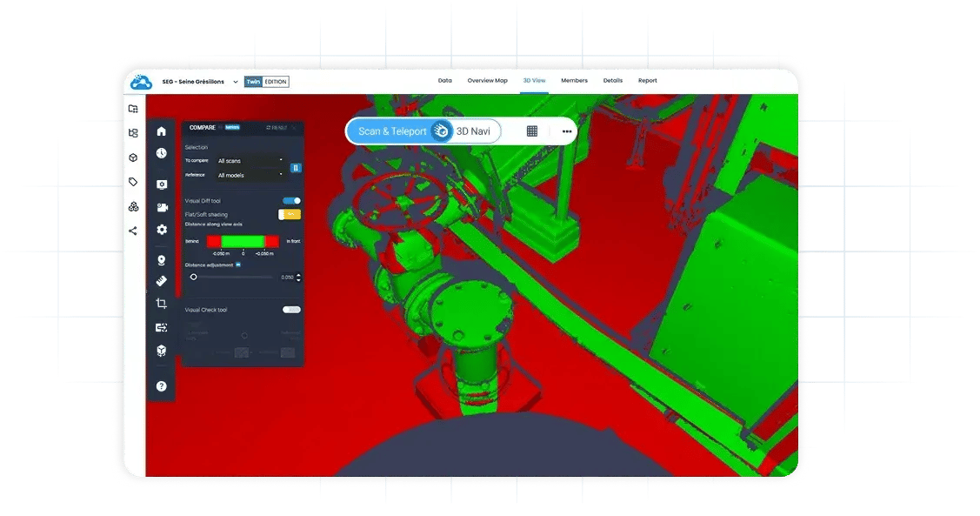Viewport: 980px width, 516px height.
Task: Click the share icon in the sidebar
Action: pyautogui.click(x=133, y=231)
